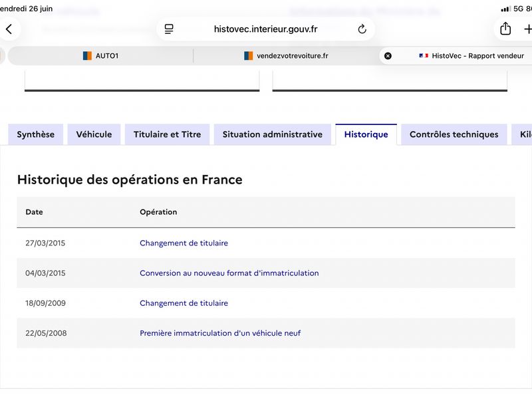
Task: Reload the histovec page
Action: coord(362,29)
